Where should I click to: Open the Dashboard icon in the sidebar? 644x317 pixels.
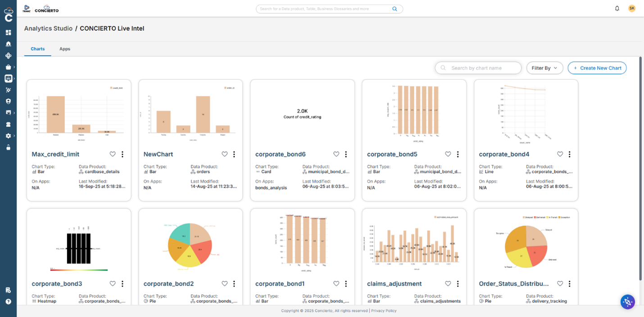coord(8,32)
